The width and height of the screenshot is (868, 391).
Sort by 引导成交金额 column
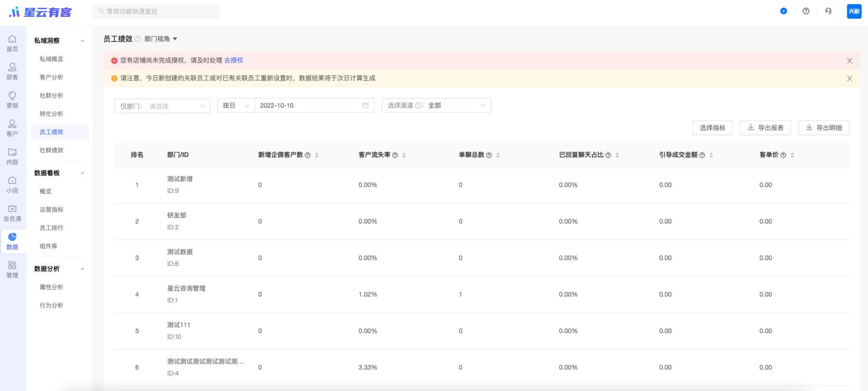[711, 155]
